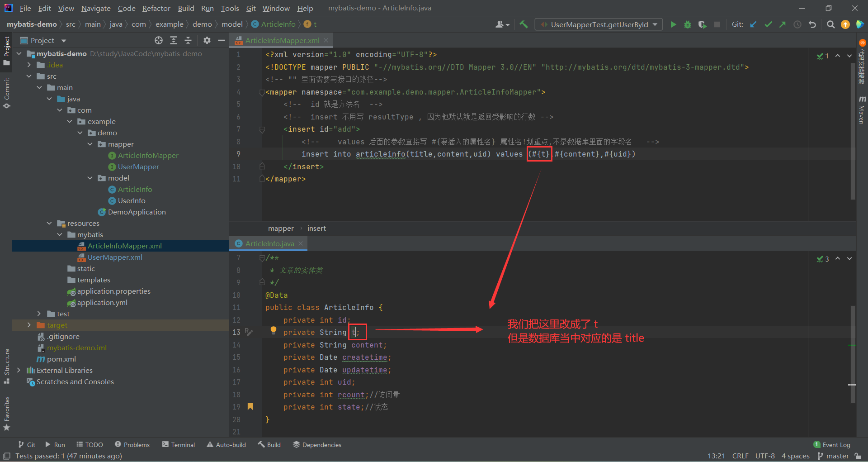
Task: Open pom.xml in project tree
Action: point(61,359)
